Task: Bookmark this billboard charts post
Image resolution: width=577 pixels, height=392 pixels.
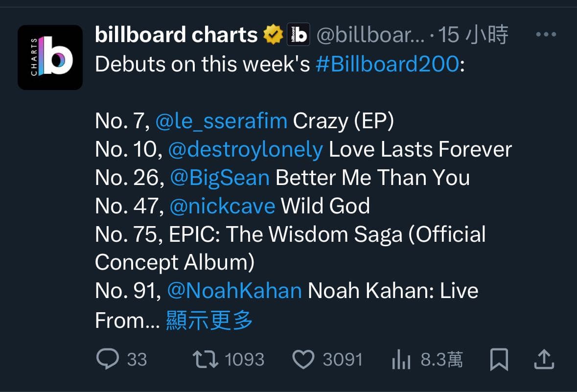Action: pos(499,359)
